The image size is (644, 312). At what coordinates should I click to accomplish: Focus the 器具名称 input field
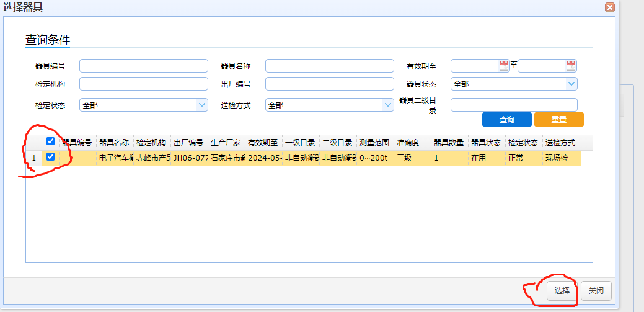pyautogui.click(x=329, y=66)
